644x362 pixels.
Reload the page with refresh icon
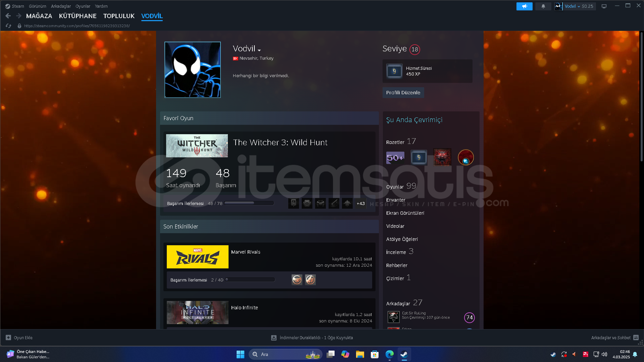[x=8, y=26]
